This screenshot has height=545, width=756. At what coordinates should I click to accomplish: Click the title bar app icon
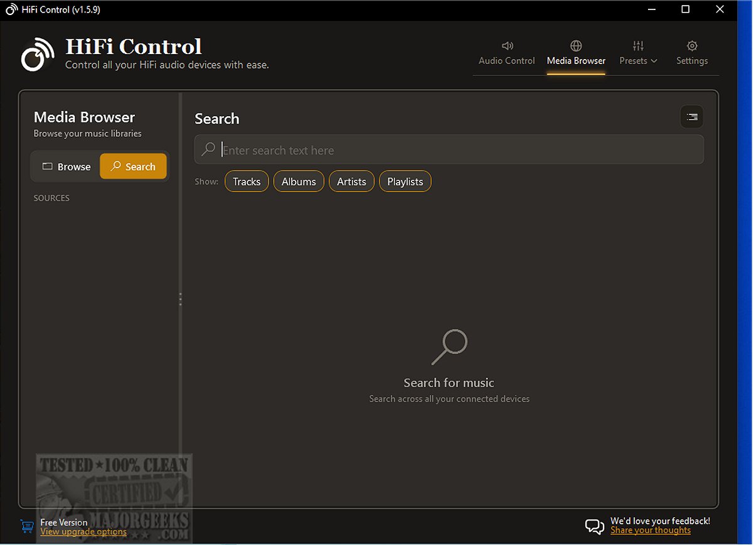coord(12,9)
